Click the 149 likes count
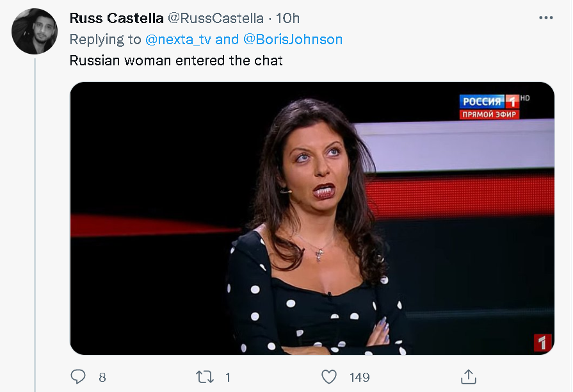 359,377
